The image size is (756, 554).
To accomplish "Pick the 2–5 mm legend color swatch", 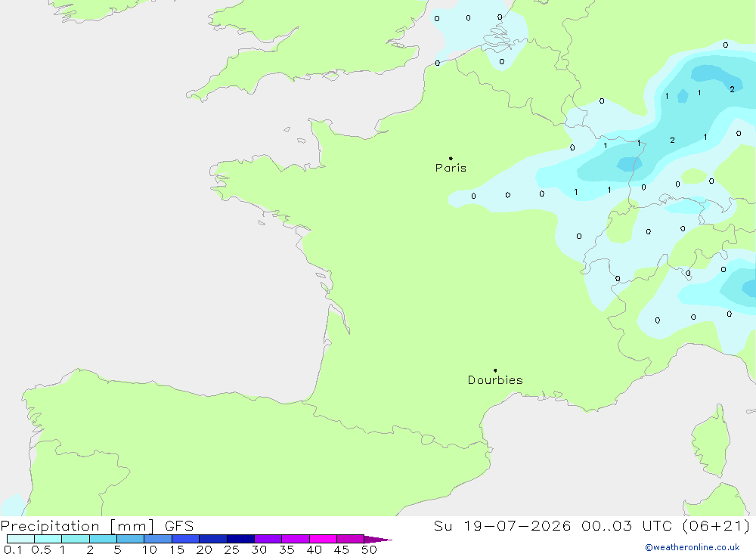I will point(103,539).
